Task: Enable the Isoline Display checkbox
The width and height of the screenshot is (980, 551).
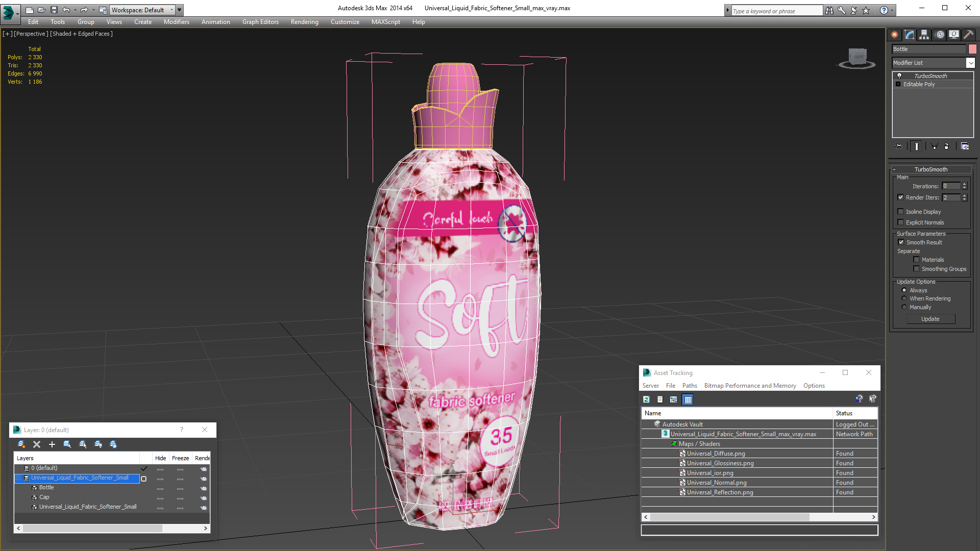Action: pyautogui.click(x=901, y=212)
